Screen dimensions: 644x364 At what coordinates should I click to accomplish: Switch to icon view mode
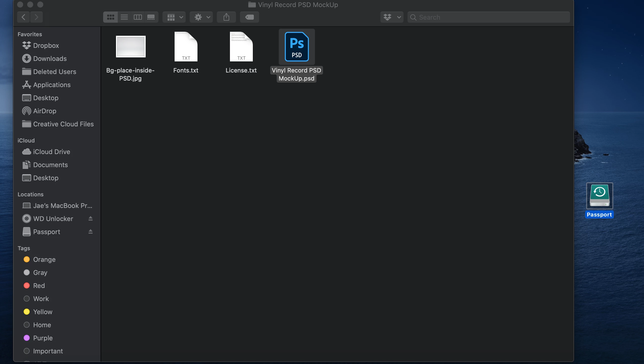pos(110,17)
